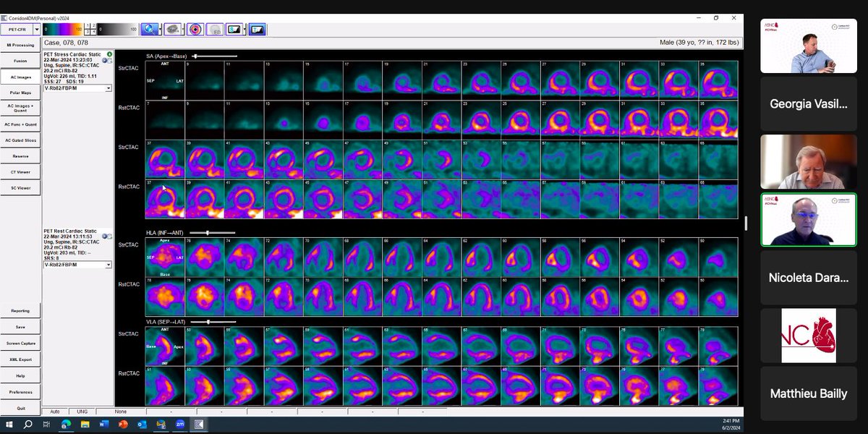
Task: Click the magnifier zoom tool icon
Action: [x=149, y=29]
